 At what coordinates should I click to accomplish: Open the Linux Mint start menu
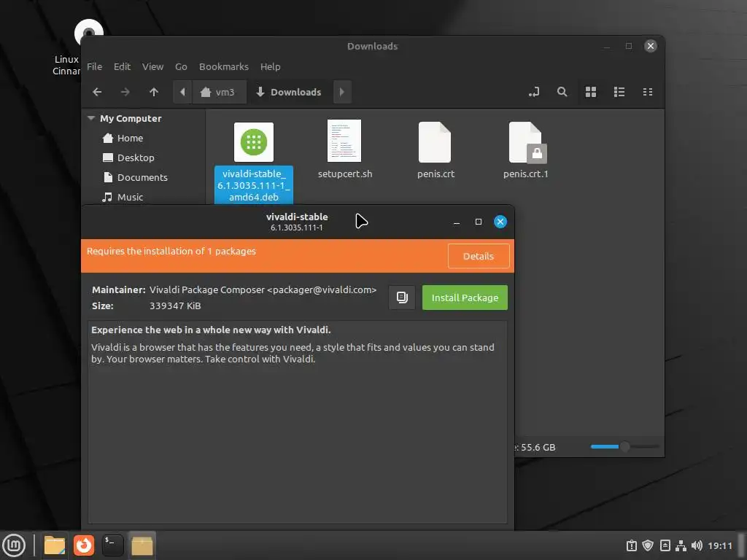pyautogui.click(x=14, y=545)
